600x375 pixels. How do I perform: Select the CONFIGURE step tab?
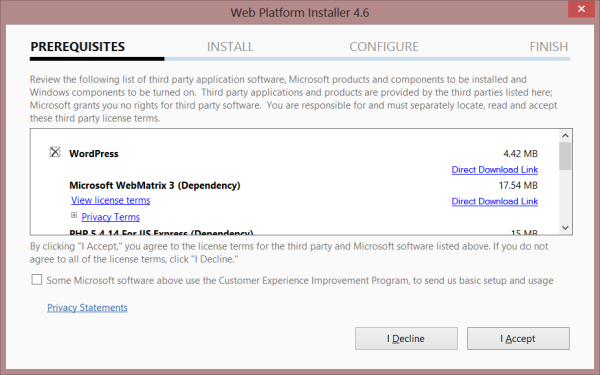tap(384, 47)
